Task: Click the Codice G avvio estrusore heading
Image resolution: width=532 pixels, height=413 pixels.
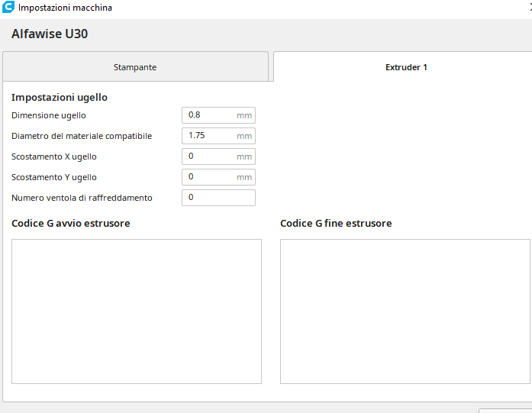Action: click(71, 224)
